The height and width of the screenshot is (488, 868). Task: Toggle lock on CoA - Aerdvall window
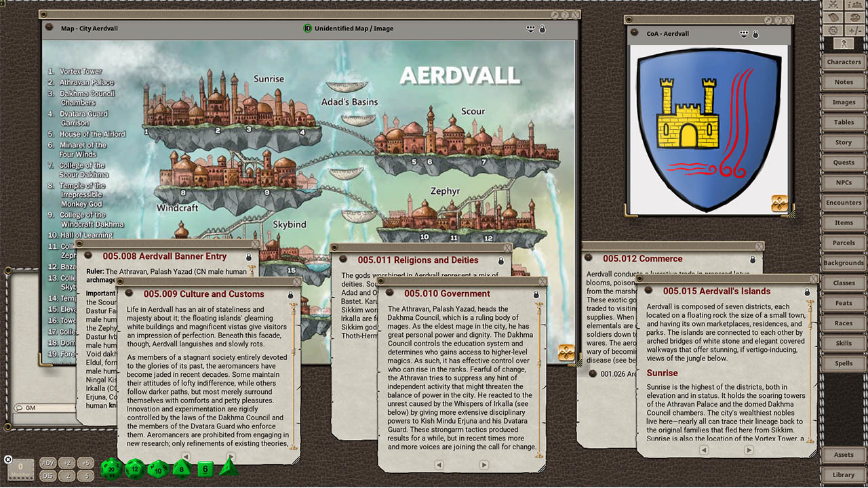click(x=756, y=34)
